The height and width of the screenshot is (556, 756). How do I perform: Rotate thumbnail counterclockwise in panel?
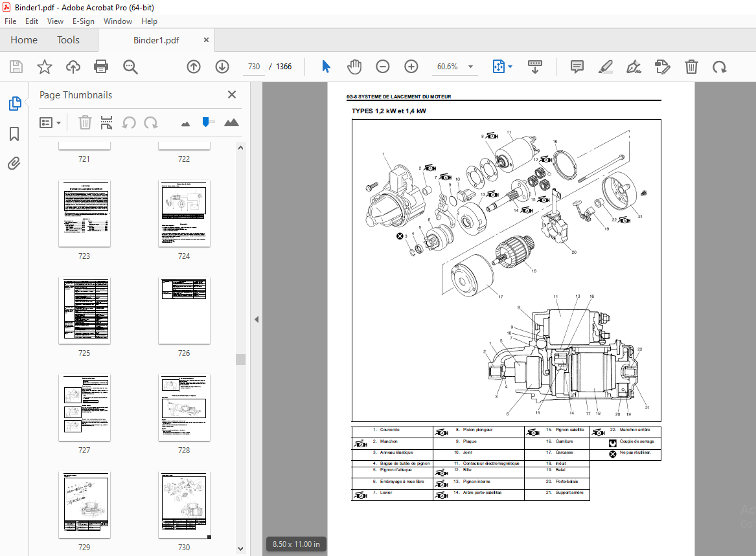click(129, 122)
